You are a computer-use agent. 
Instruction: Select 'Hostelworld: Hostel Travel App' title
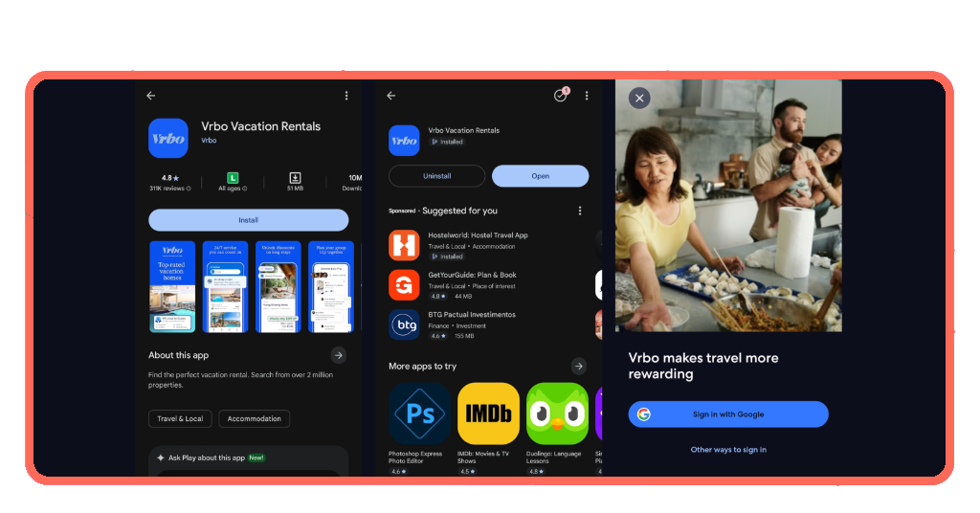click(478, 235)
